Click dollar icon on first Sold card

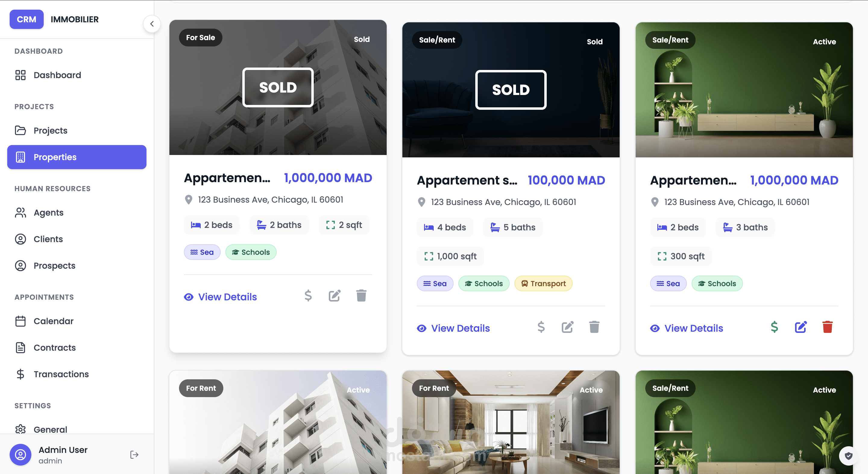tap(308, 296)
